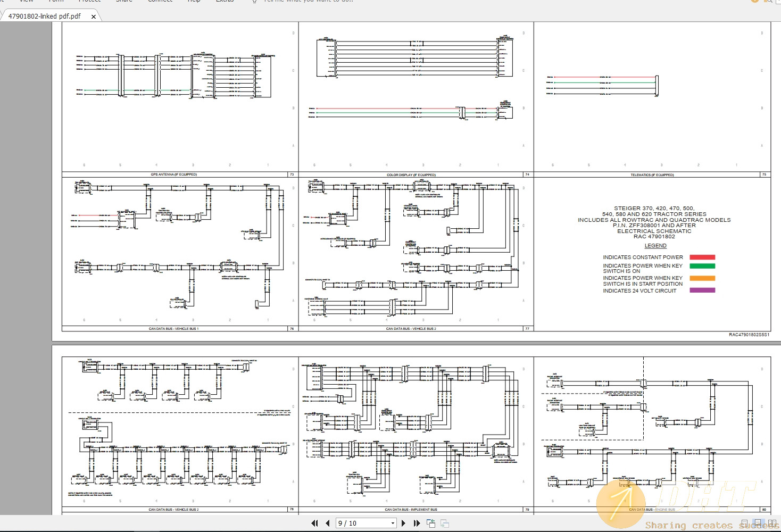Click the underlined LEGEND heading
The width and height of the screenshot is (781, 532).
[655, 246]
